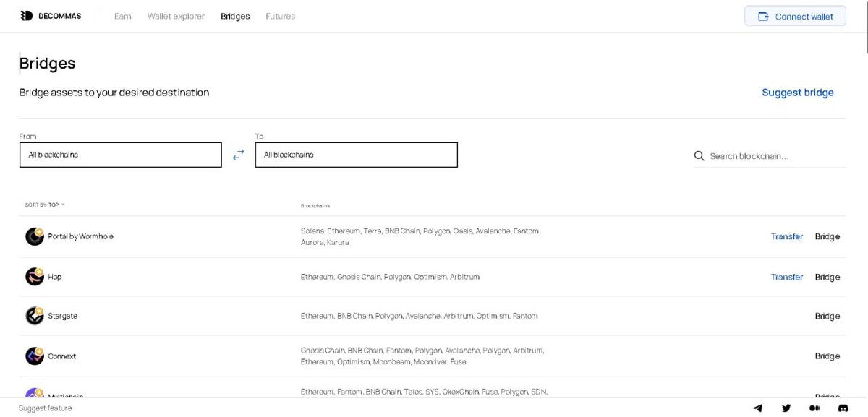Screen dimensions: 868x417
Task: Click Bridge for Connext
Action: tap(827, 356)
